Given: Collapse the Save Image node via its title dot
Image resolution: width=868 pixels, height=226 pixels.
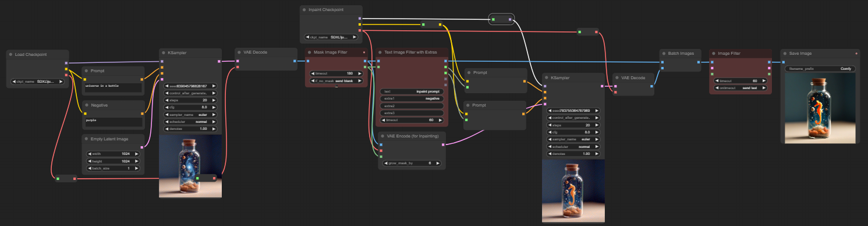Looking at the screenshot, I should (784, 53).
